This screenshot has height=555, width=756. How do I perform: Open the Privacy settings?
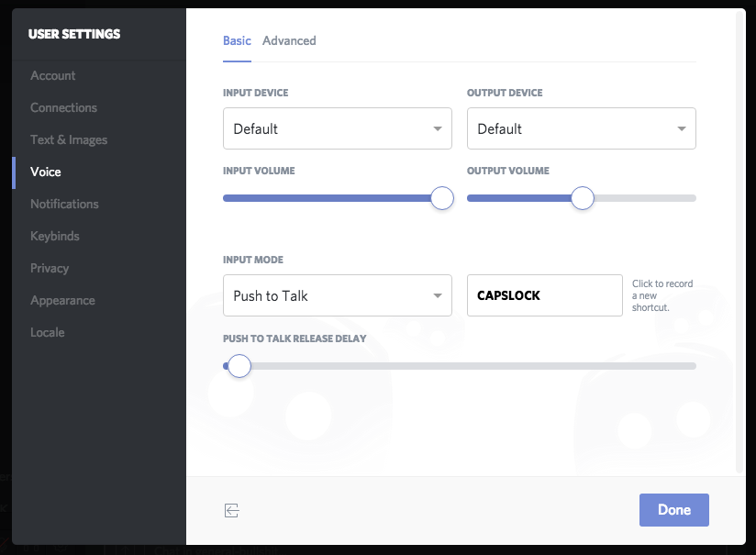pos(50,268)
